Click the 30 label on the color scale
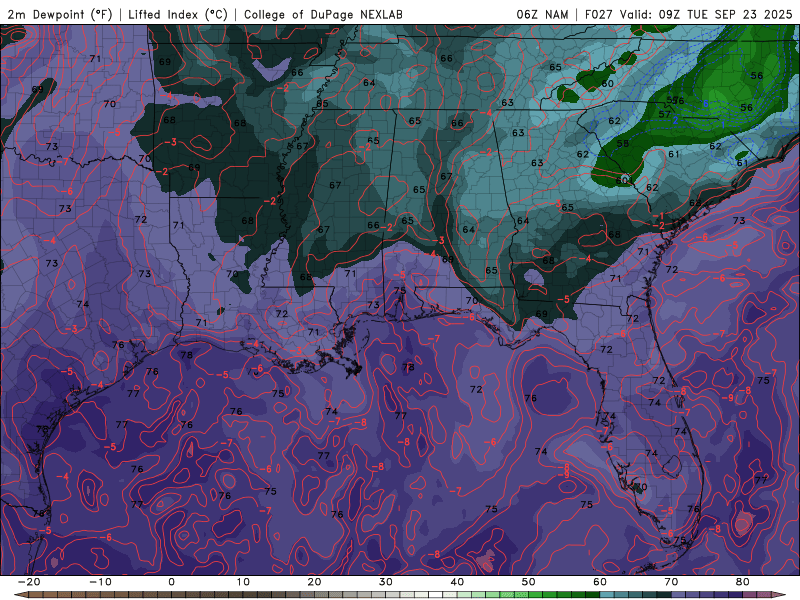800x600 pixels. click(386, 582)
